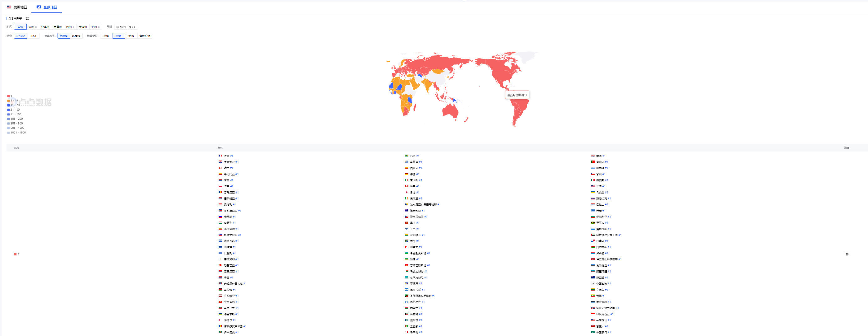868x336 pixels.
Task: Expand the 非洲 region dropdown
Action: pos(95,27)
